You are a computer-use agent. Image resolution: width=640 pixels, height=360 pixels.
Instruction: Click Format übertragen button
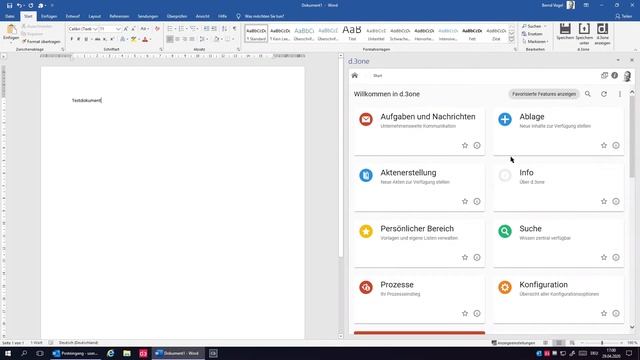(x=41, y=42)
